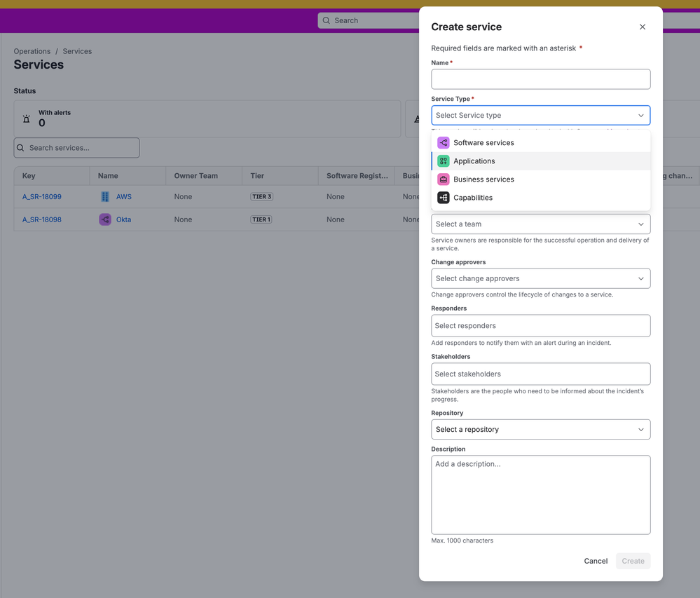
Task: Open the Select a team dropdown
Action: pos(540,224)
